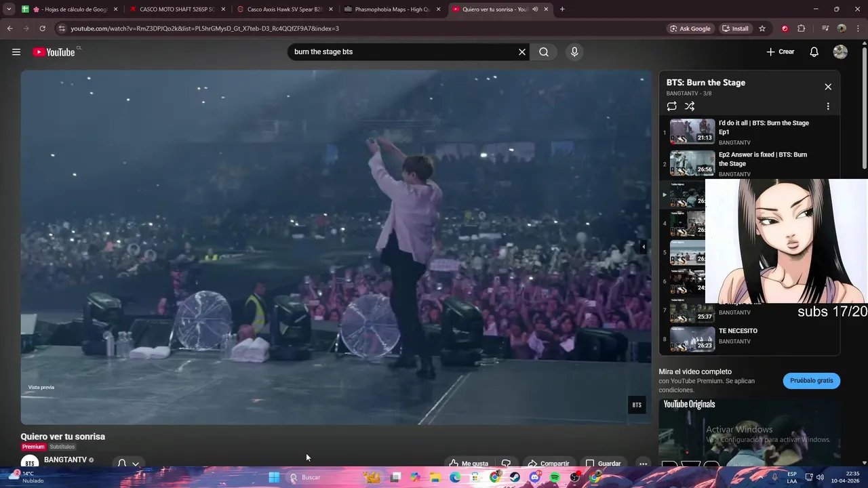
Task: Switch to Phasmophobia Maps tab
Action: (392, 9)
